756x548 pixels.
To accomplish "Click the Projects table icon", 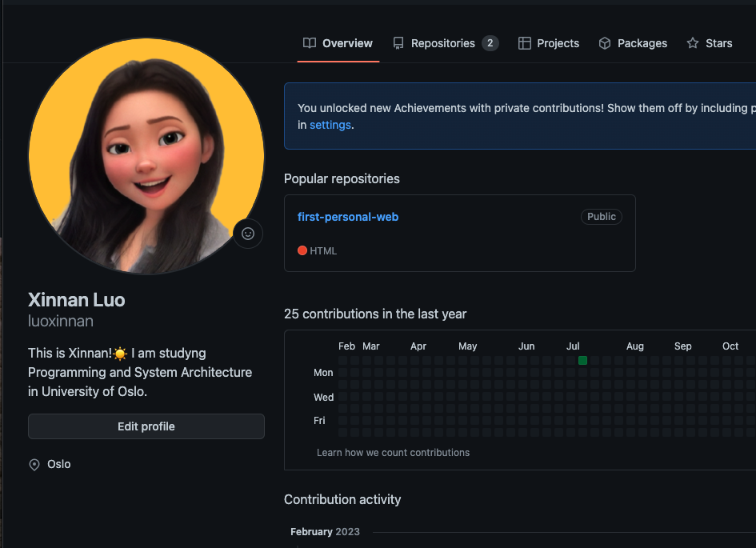I will [525, 43].
